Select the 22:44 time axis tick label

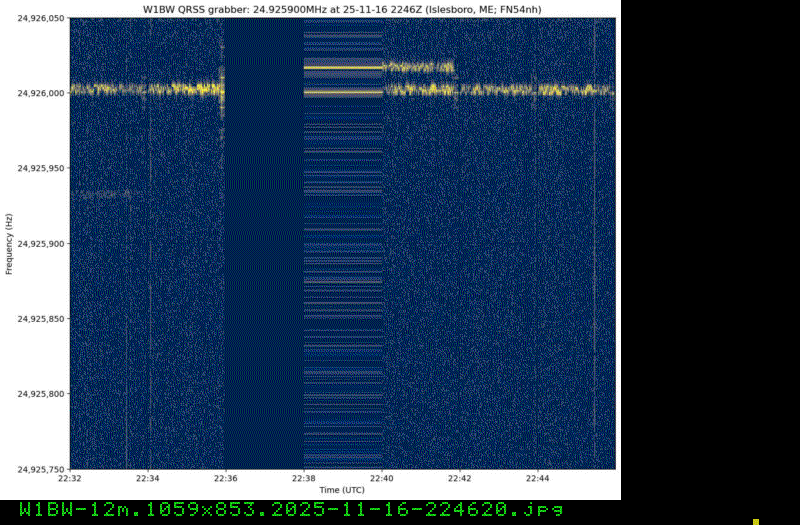538,478
